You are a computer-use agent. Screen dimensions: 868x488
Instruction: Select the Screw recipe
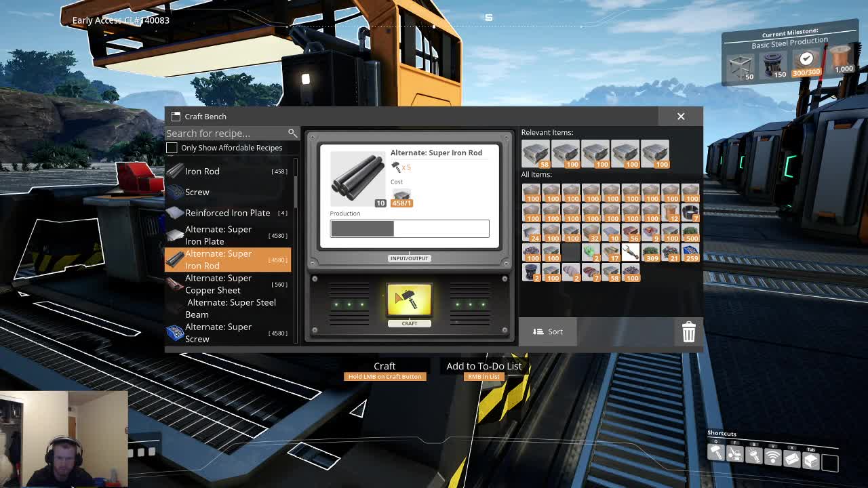tap(228, 192)
